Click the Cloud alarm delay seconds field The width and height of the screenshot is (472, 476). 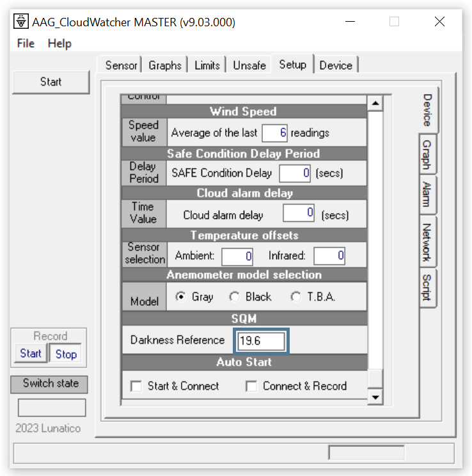point(299,213)
